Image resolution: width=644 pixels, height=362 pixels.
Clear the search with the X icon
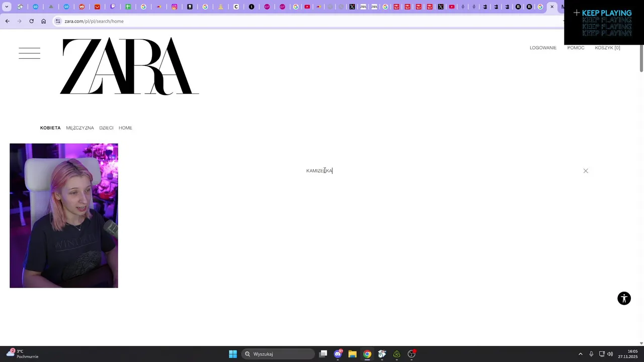[x=586, y=171]
